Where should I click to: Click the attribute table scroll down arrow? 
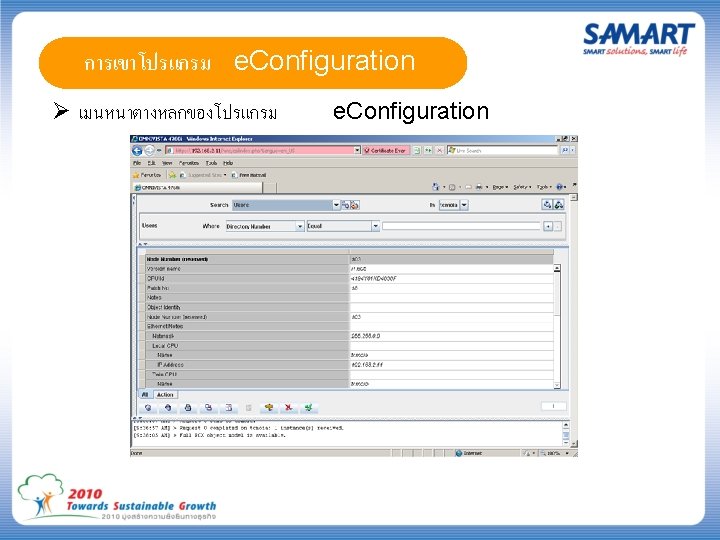[x=557, y=385]
